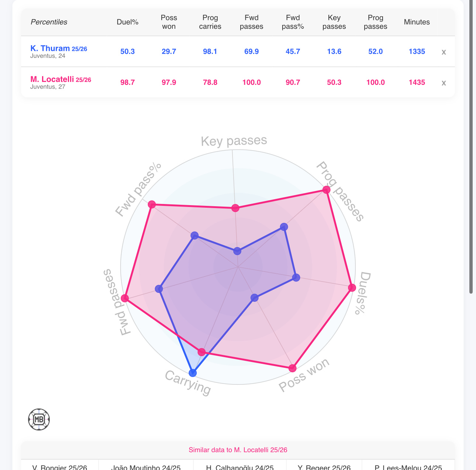Image resolution: width=476 pixels, height=470 pixels.
Task: Click Thuram's blue Carrying radar point
Action: pos(193,373)
